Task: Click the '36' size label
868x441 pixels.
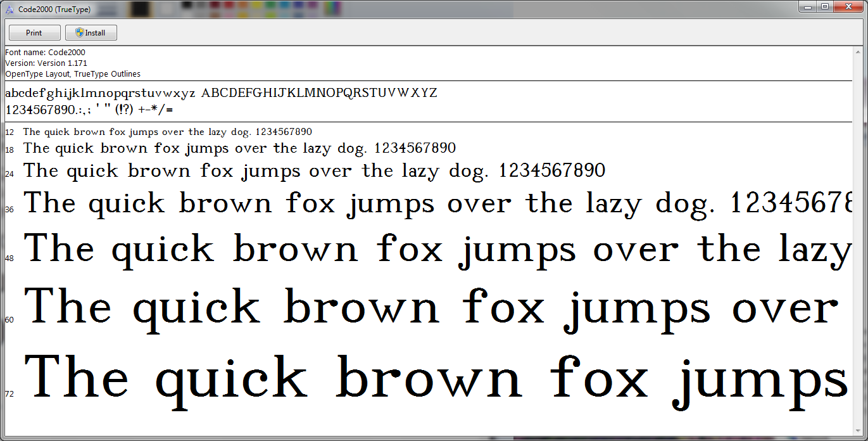Action: point(9,210)
